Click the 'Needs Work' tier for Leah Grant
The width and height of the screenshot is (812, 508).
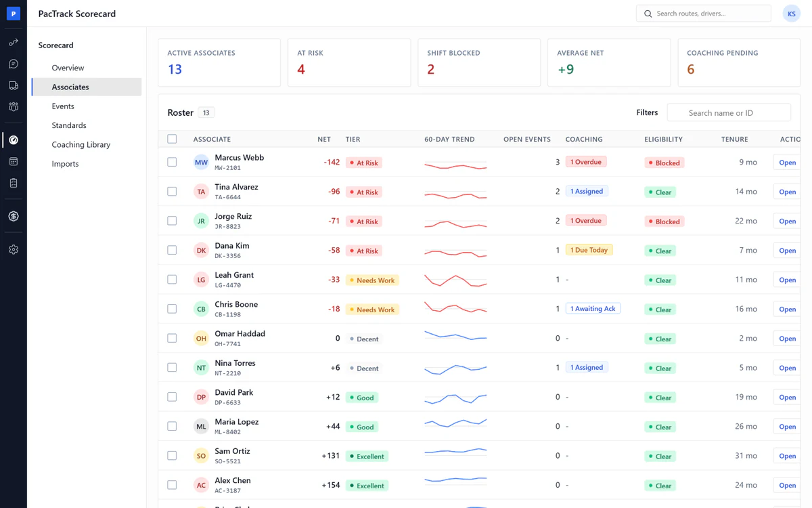pos(372,280)
